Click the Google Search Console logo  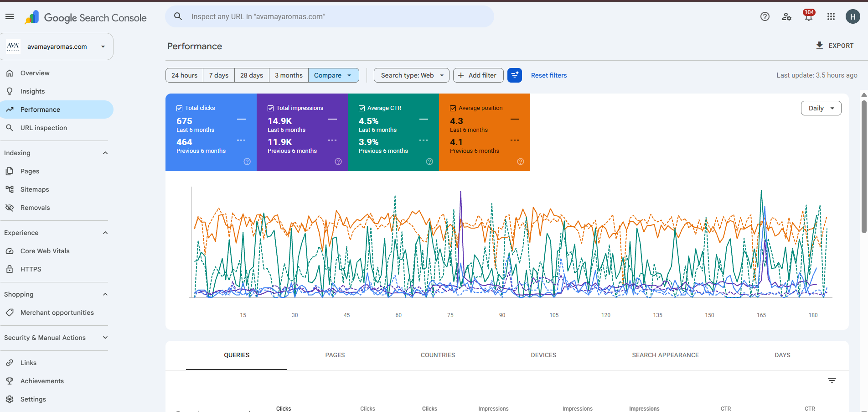coord(86,17)
